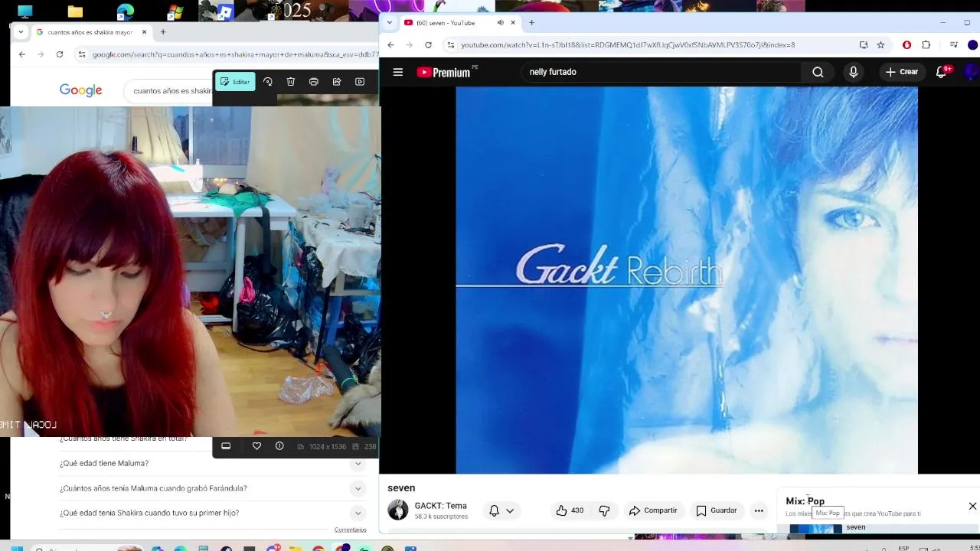Like the seven video
This screenshot has width=980, height=551.
pos(570,510)
